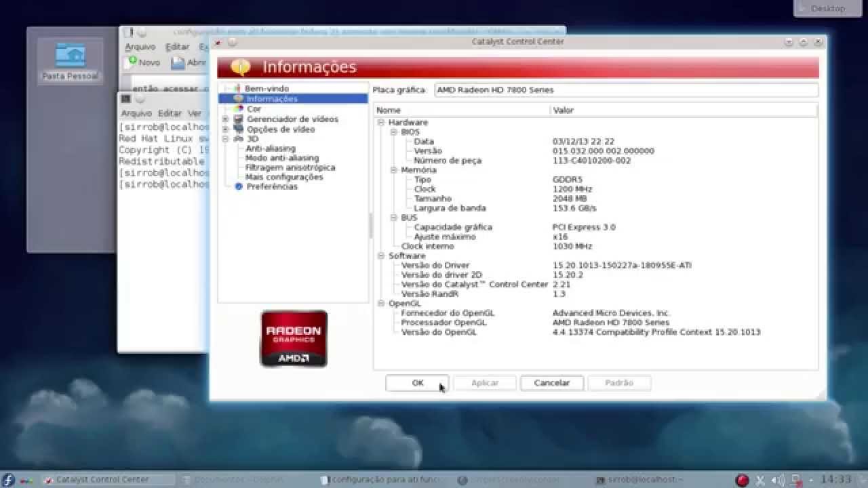Image resolution: width=868 pixels, height=488 pixels.
Task: Expand Gerenciador de vídeos tree node
Action: click(x=225, y=119)
